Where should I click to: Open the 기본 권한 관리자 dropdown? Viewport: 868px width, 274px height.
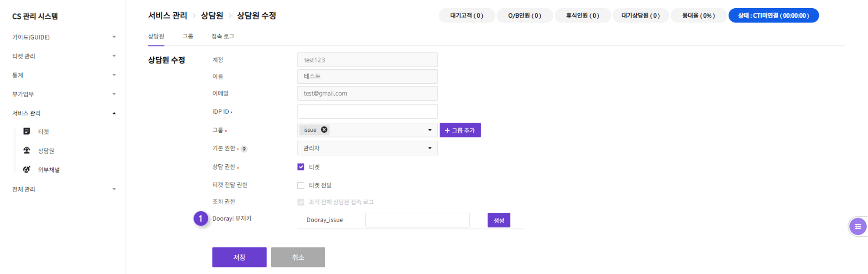[368, 148]
